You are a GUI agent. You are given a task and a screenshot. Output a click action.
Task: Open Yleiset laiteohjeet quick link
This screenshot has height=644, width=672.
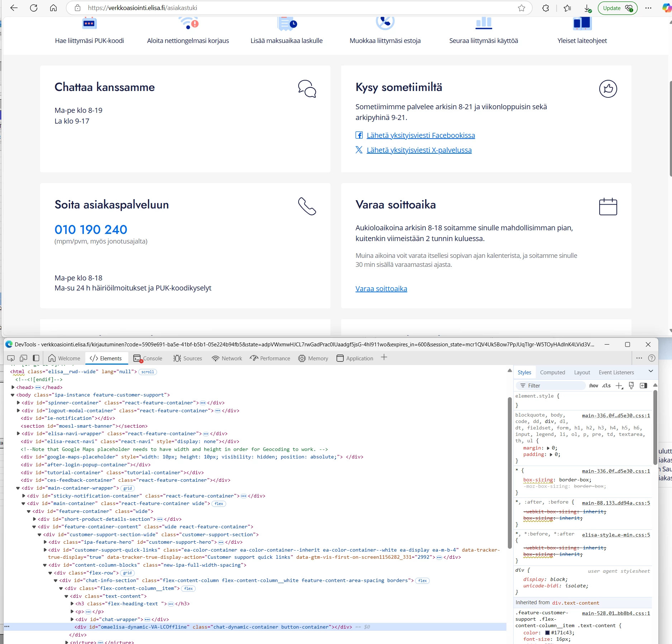point(582,40)
